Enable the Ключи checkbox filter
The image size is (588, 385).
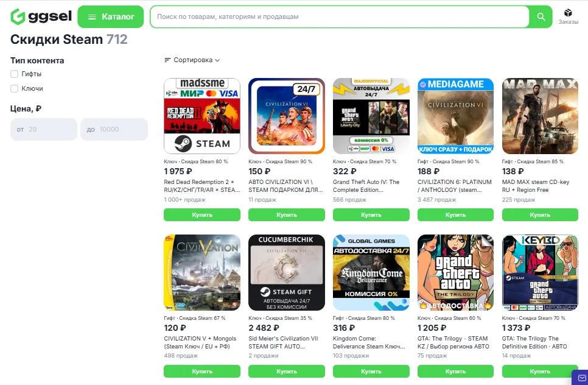[15, 89]
